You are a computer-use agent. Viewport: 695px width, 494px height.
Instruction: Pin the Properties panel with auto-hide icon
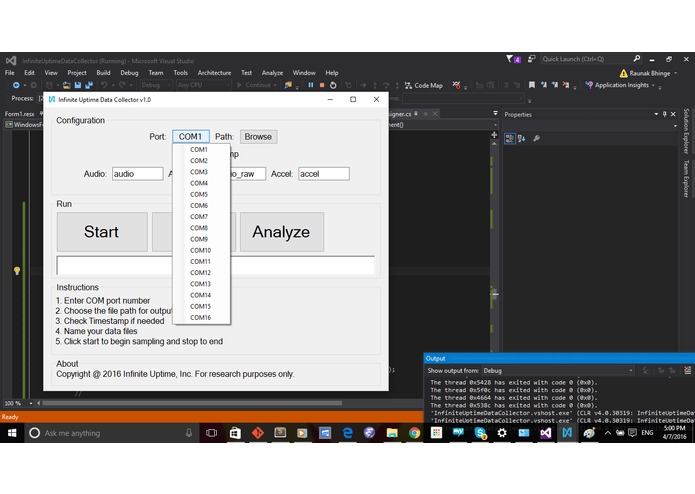coord(664,114)
